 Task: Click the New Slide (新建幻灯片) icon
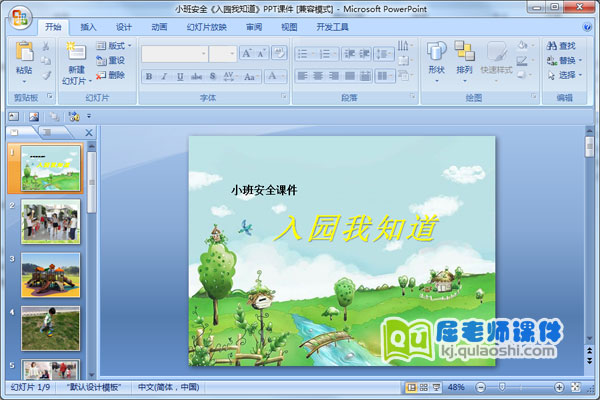pyautogui.click(x=76, y=51)
